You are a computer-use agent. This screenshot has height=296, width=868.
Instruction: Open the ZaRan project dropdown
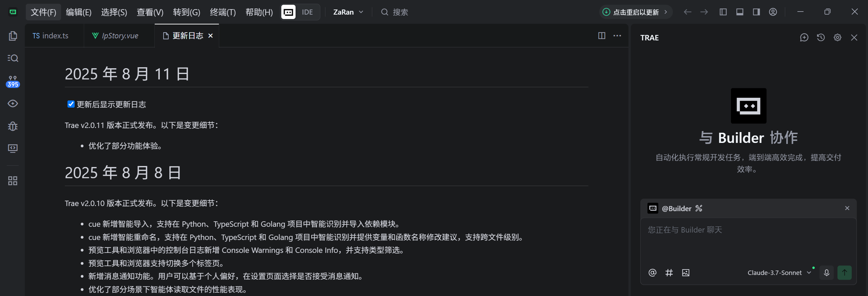point(348,12)
